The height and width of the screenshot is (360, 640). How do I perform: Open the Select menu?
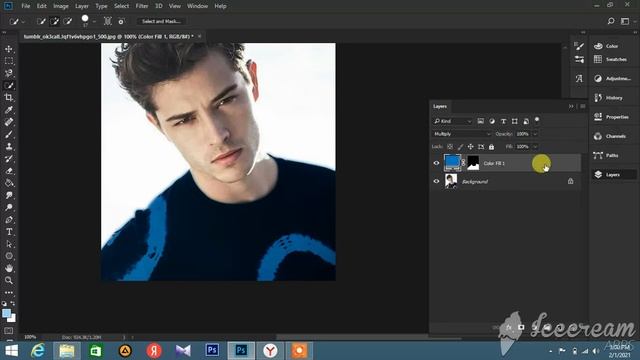121,6
